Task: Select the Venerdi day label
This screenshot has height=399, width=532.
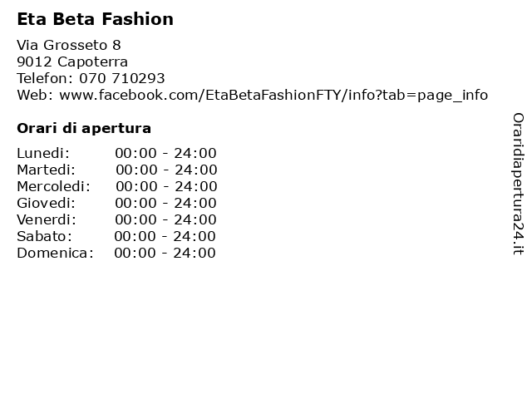Action: (47, 219)
